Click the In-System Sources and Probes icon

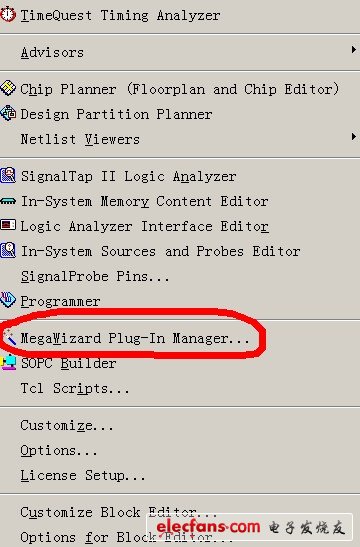tap(8, 250)
